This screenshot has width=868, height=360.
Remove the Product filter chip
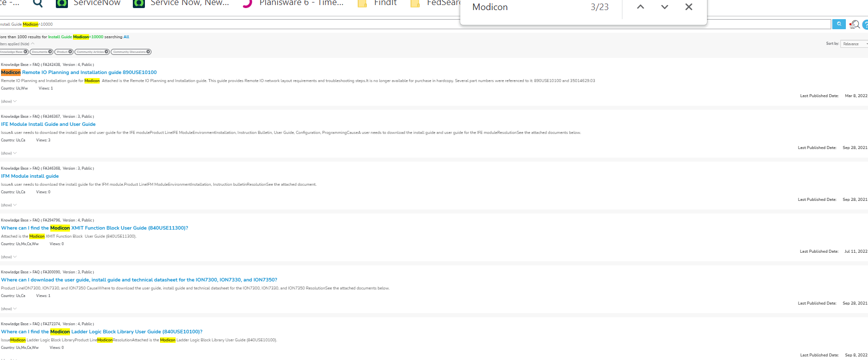pos(70,52)
